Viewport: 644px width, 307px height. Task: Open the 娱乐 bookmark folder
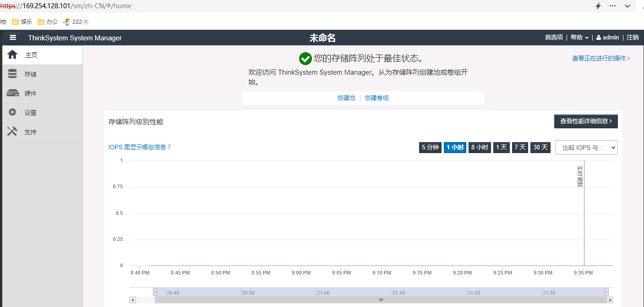(x=22, y=22)
